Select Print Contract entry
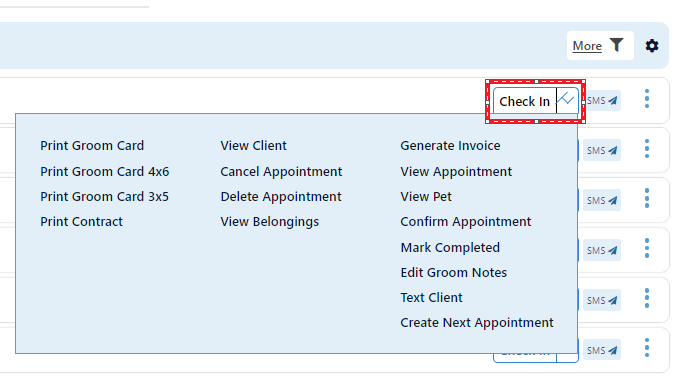 pos(81,222)
